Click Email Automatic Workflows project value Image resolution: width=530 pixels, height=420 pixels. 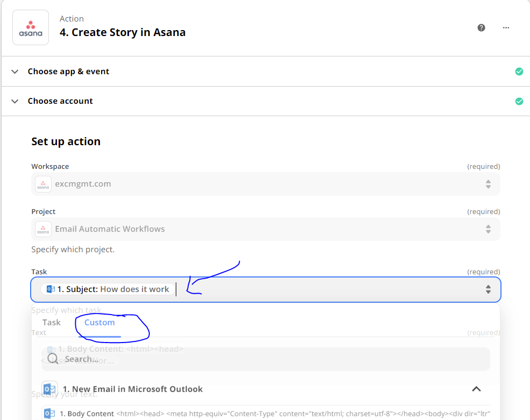coord(110,229)
